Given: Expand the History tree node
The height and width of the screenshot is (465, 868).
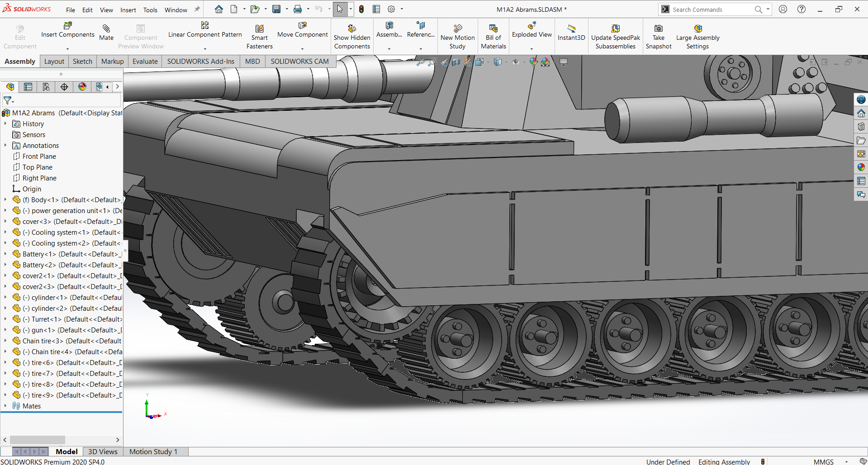Looking at the screenshot, I should pyautogui.click(x=5, y=123).
